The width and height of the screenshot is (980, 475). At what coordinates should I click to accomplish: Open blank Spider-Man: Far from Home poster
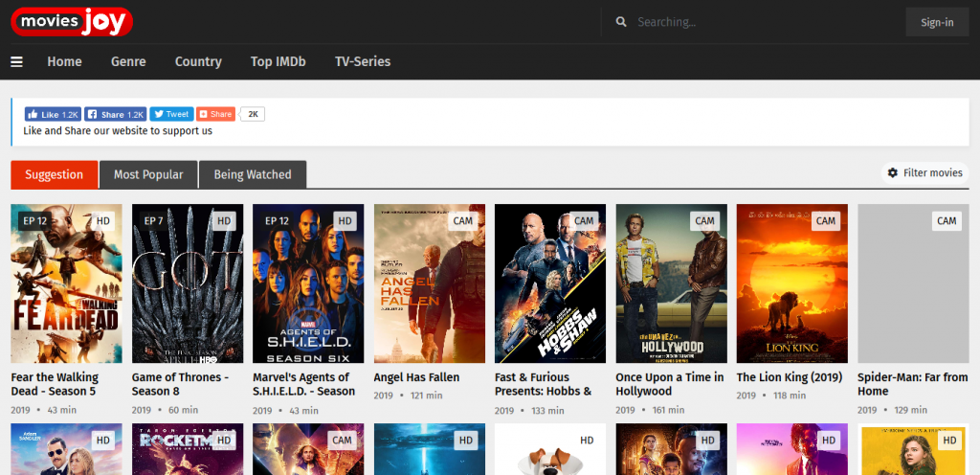tap(913, 283)
